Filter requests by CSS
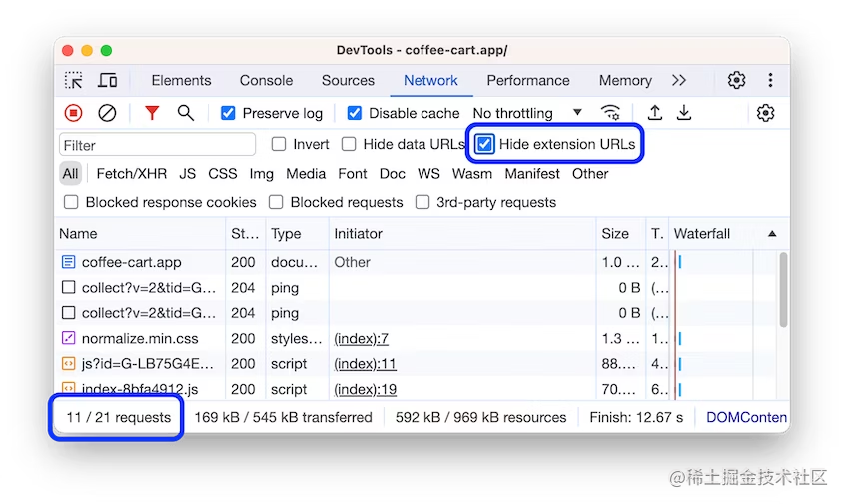Screen dimensions: 844x504 tap(223, 174)
